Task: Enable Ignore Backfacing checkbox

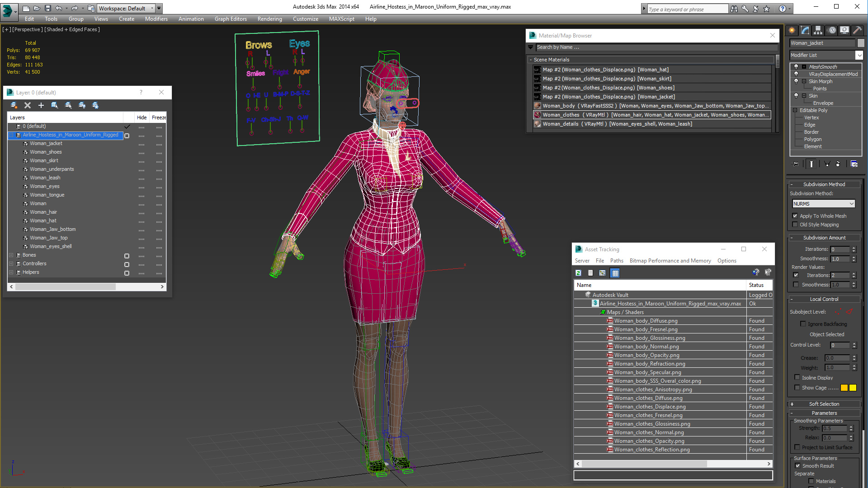Action: [x=803, y=324]
